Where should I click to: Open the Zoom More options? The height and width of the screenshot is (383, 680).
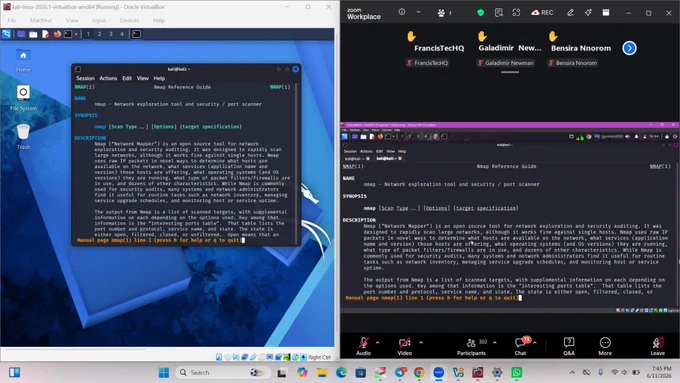tap(605, 346)
